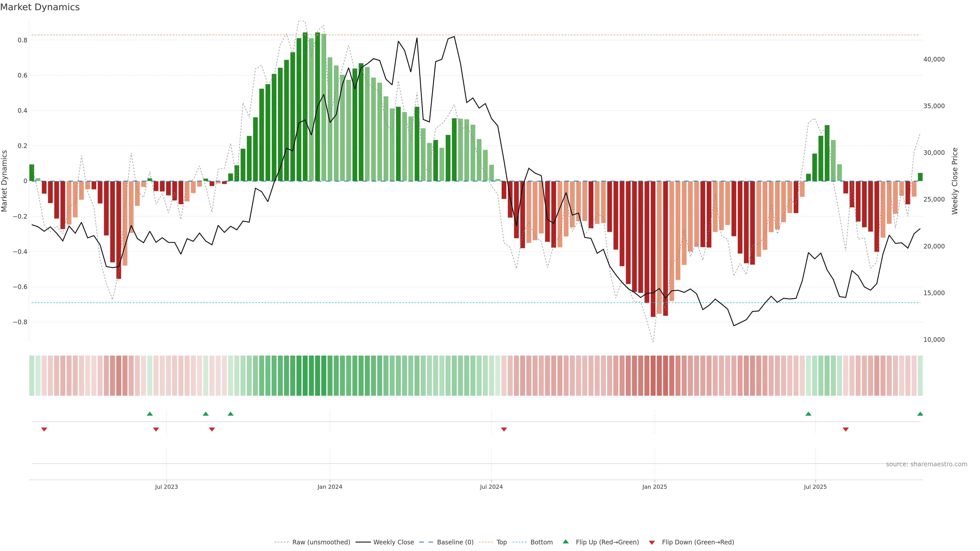Click the darkest red heat-strip cell near Jan 2025

tap(653, 376)
